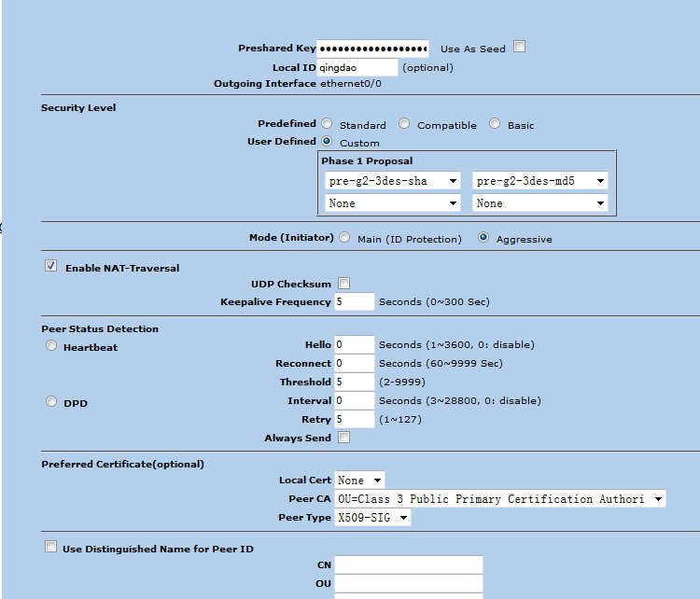Click the Security Level section heading

[78, 107]
